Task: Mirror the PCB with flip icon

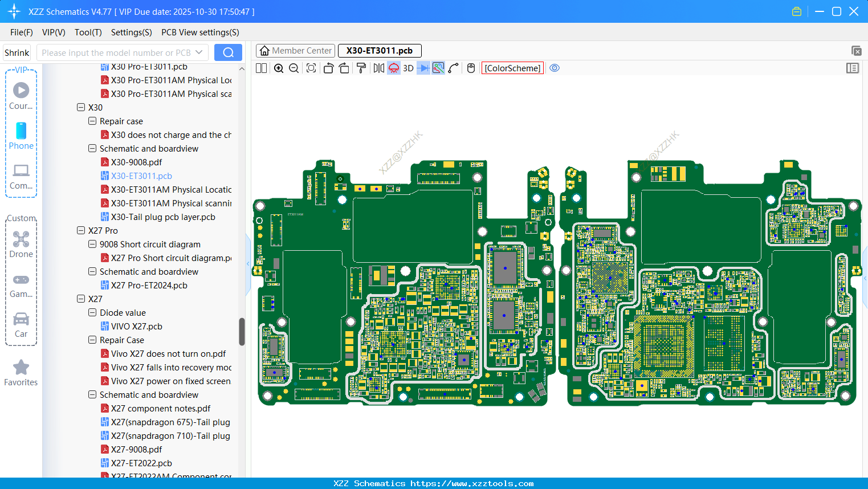Action: point(378,68)
